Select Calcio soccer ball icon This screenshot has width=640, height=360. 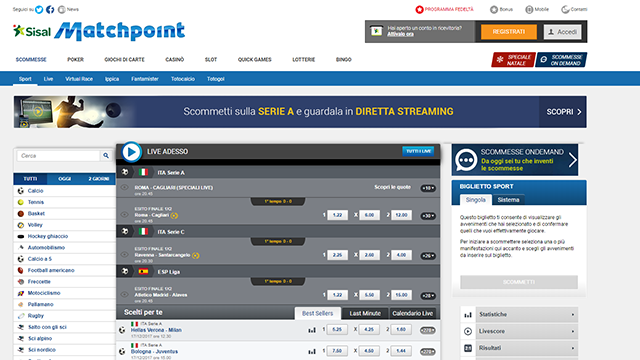pyautogui.click(x=21, y=191)
